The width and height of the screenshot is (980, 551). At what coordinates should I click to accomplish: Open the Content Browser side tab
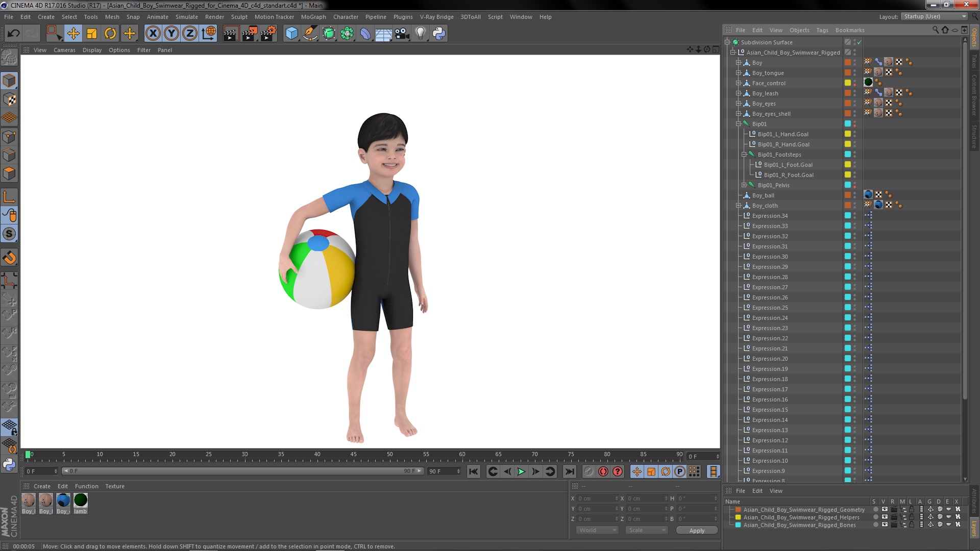tap(974, 95)
